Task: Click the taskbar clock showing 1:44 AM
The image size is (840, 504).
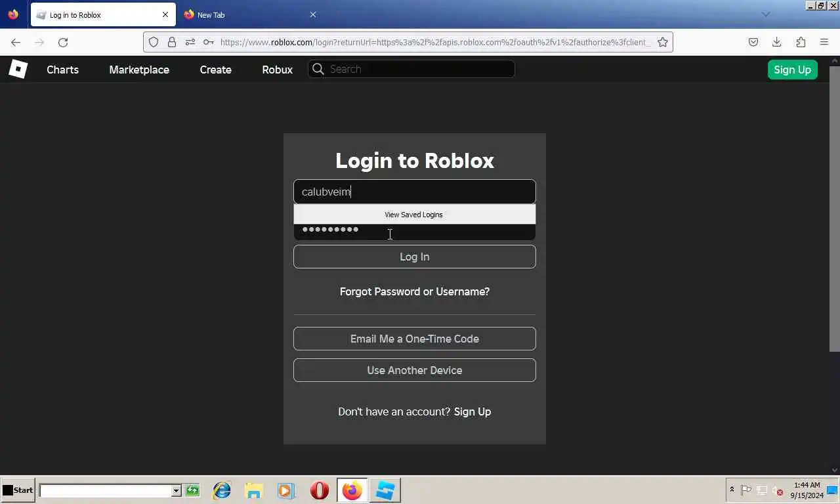Action: pos(807,490)
